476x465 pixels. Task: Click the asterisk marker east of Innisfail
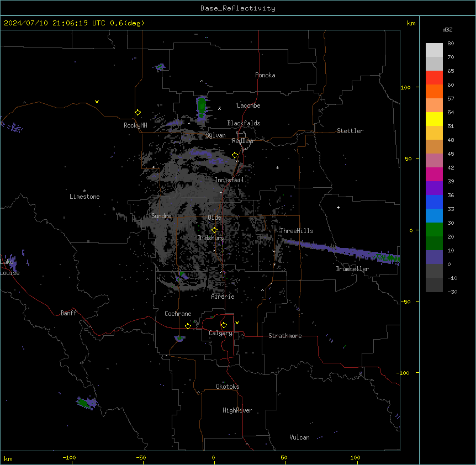tap(277, 167)
